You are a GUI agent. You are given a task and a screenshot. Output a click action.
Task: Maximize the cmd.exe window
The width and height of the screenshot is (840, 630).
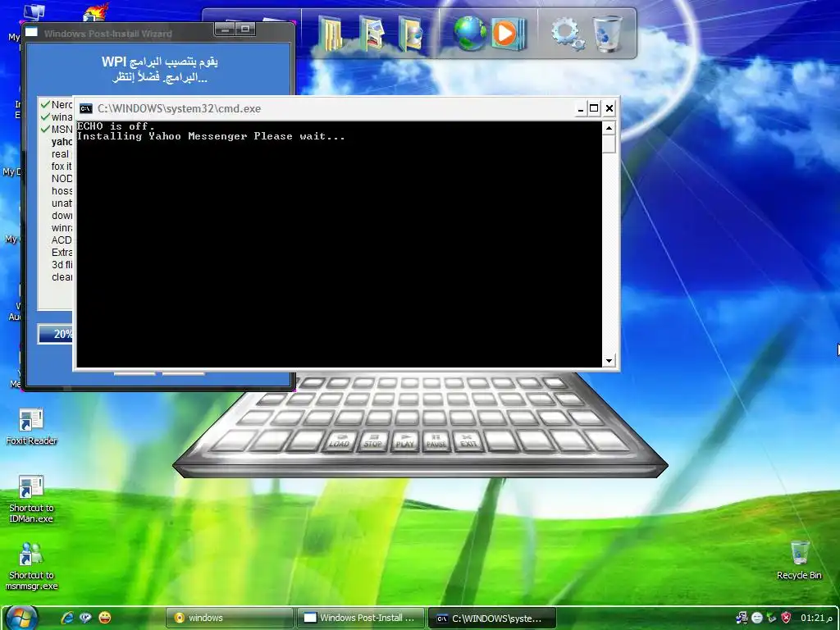tap(594, 109)
